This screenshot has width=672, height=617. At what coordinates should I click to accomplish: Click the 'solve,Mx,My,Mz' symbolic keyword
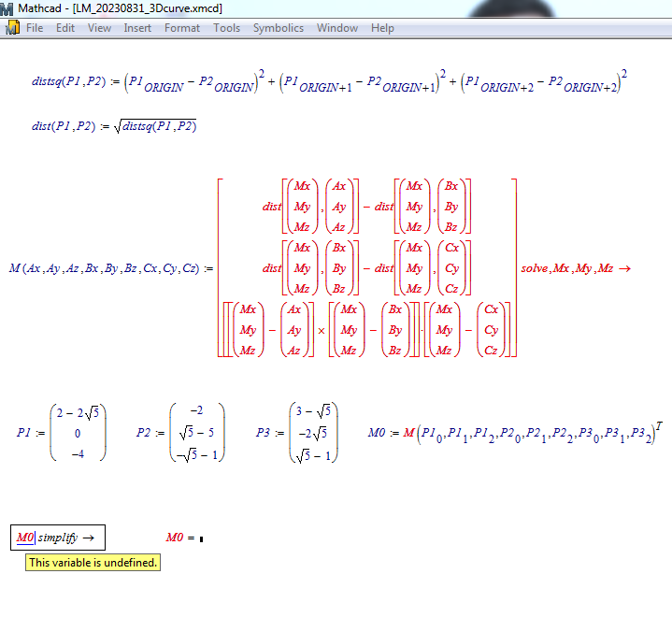[567, 268]
